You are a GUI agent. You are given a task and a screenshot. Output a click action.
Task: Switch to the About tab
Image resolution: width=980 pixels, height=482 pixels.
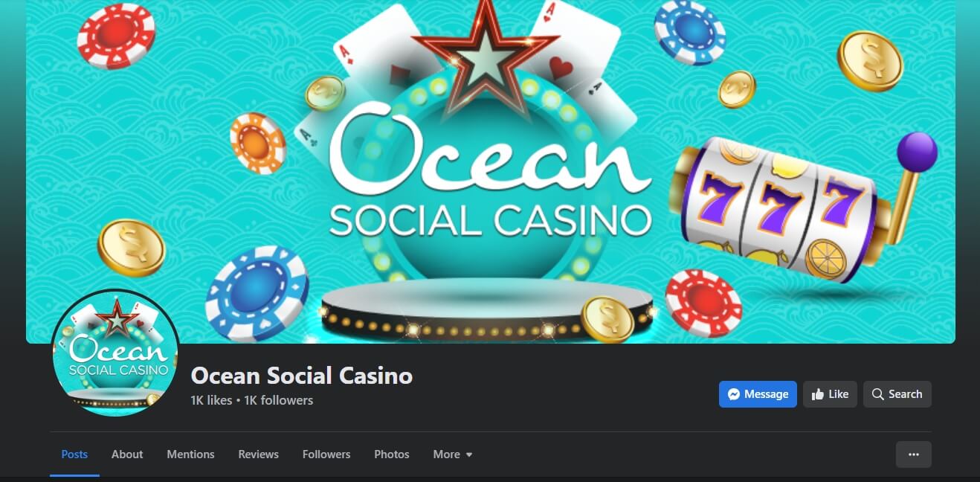click(x=127, y=454)
